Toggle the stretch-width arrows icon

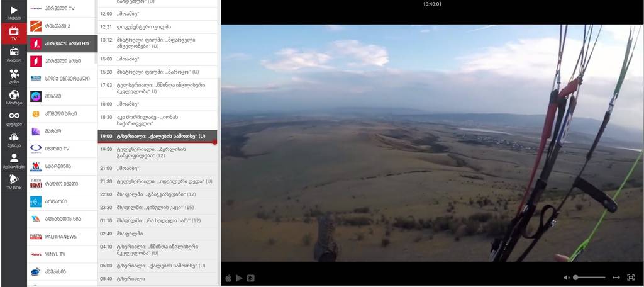click(x=616, y=278)
